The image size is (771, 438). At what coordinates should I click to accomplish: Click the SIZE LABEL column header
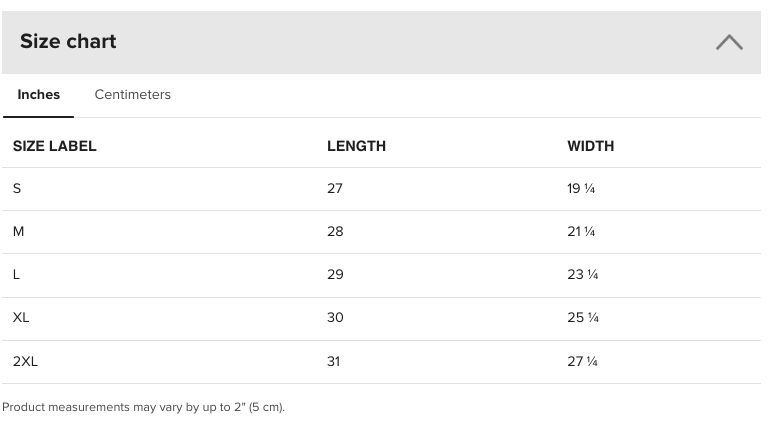(x=55, y=146)
